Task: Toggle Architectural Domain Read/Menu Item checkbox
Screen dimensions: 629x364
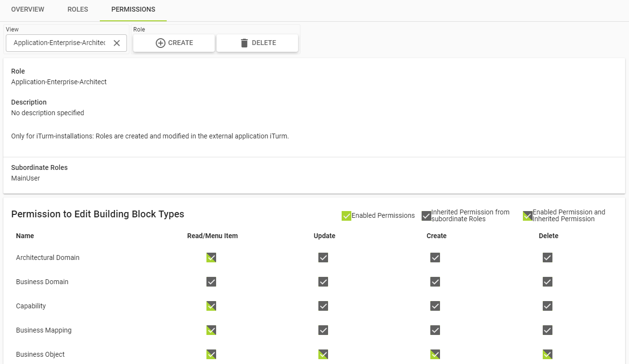Action: [x=211, y=258]
